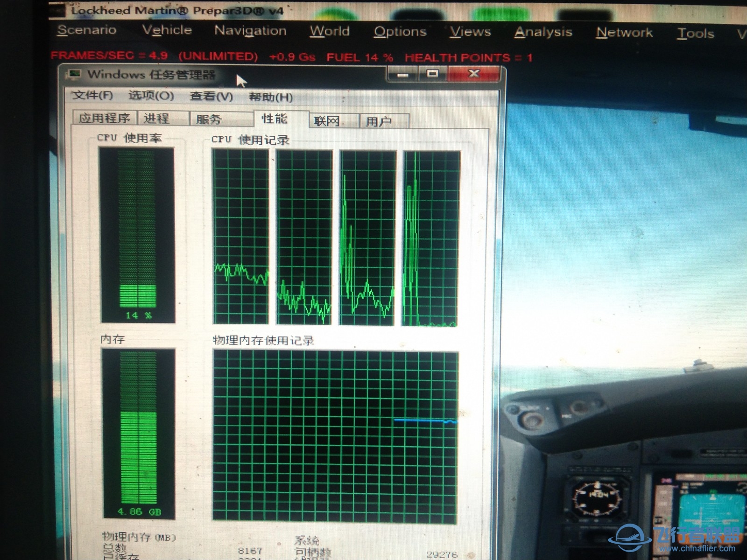Click the HEALTH POINTS = 1 readout
747x560 pixels.
(x=469, y=58)
